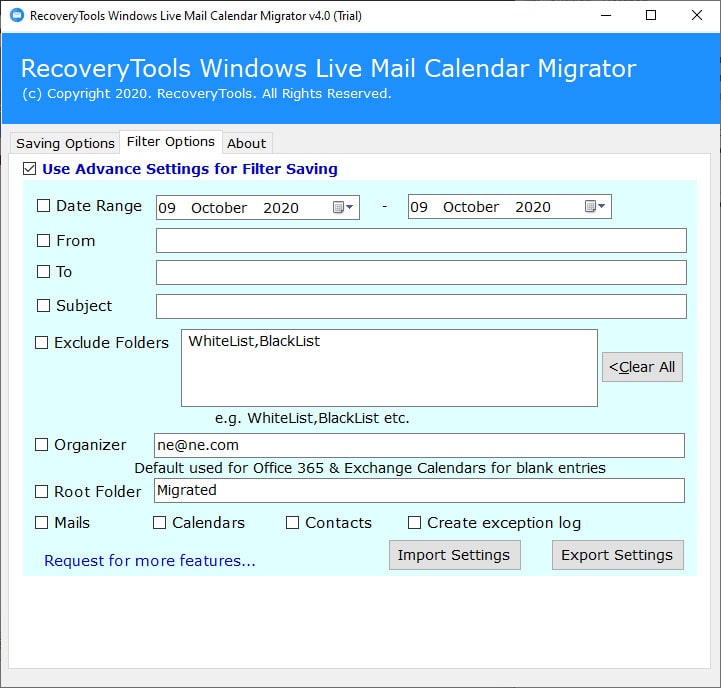
Task: Enable the Subject filter checkbox
Action: click(43, 305)
